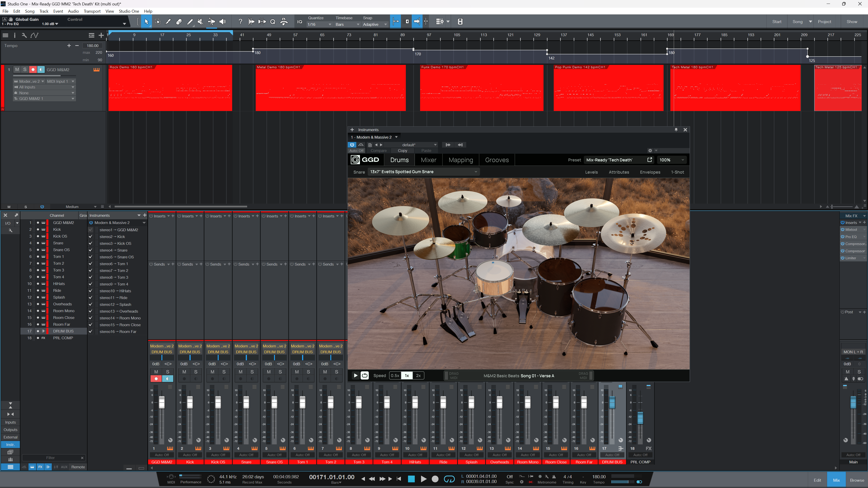The height and width of the screenshot is (488, 868).
Task: Click the wrench options icon above tracks
Action: [x=24, y=35]
